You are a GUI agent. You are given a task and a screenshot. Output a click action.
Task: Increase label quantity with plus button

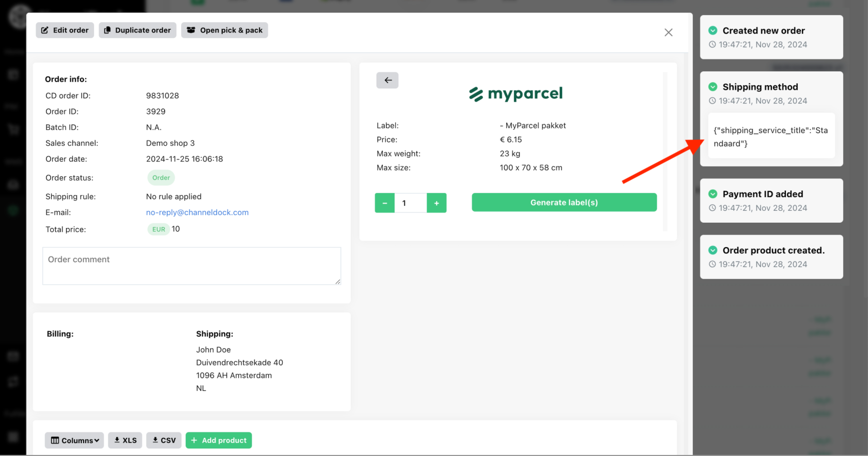437,203
